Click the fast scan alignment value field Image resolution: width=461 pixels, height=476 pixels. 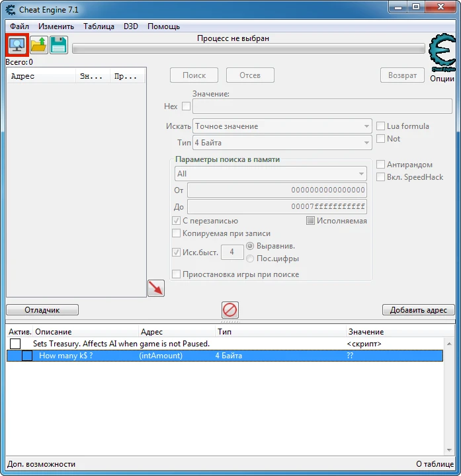coord(232,252)
